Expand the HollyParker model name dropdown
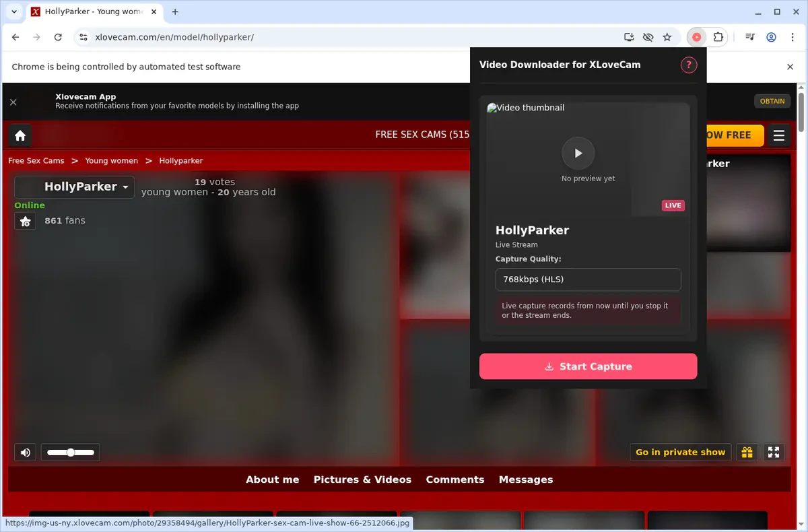This screenshot has width=808, height=532. [x=74, y=187]
